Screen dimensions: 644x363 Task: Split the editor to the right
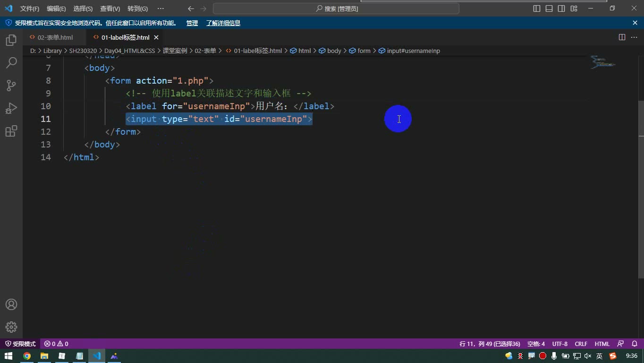[x=622, y=37]
